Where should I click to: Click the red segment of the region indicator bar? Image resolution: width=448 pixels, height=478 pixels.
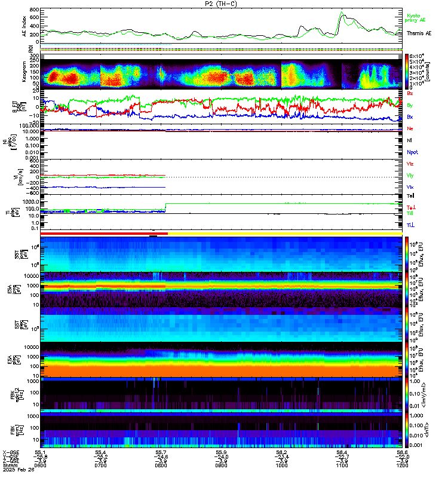[104, 234]
